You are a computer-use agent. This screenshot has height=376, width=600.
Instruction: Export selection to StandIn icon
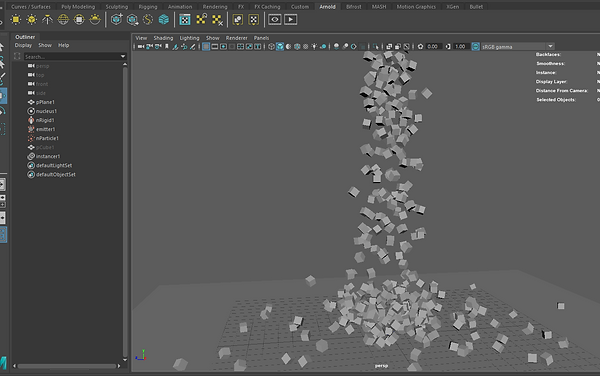click(132, 20)
